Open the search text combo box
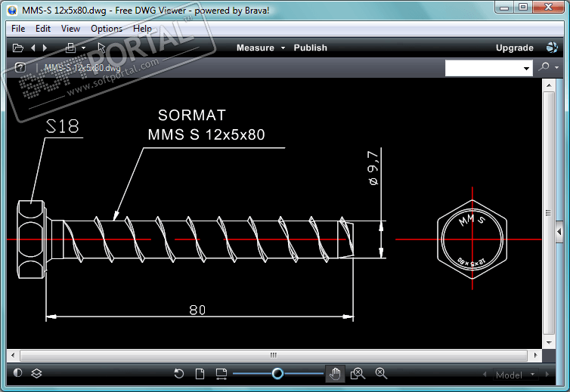Screen dimensions: 570x392 [x=488, y=68]
